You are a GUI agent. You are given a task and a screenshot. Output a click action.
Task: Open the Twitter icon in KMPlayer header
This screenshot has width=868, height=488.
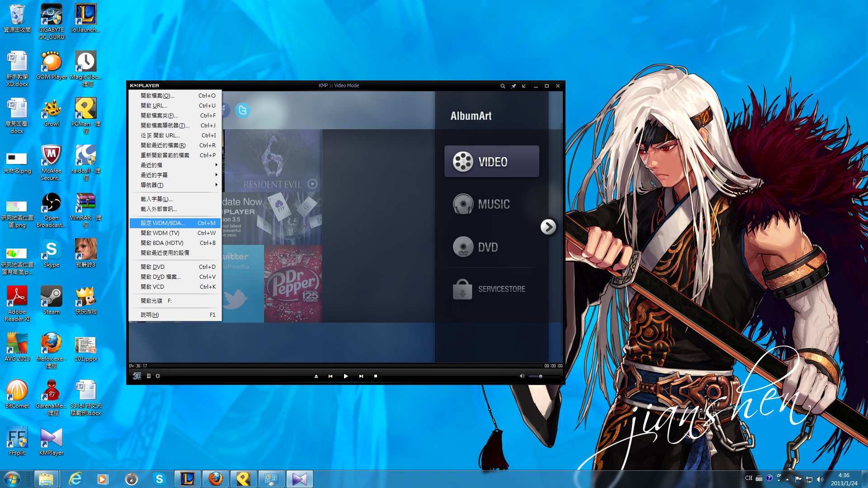pos(243,110)
